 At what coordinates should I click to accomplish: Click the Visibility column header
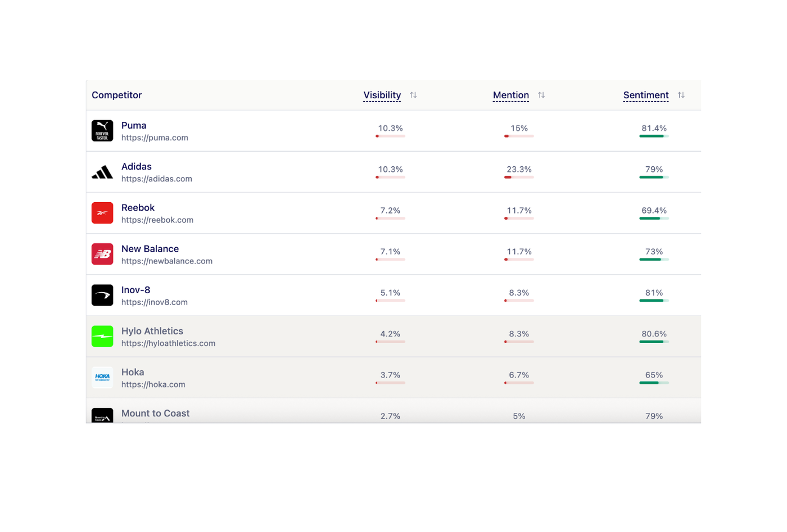click(x=382, y=95)
